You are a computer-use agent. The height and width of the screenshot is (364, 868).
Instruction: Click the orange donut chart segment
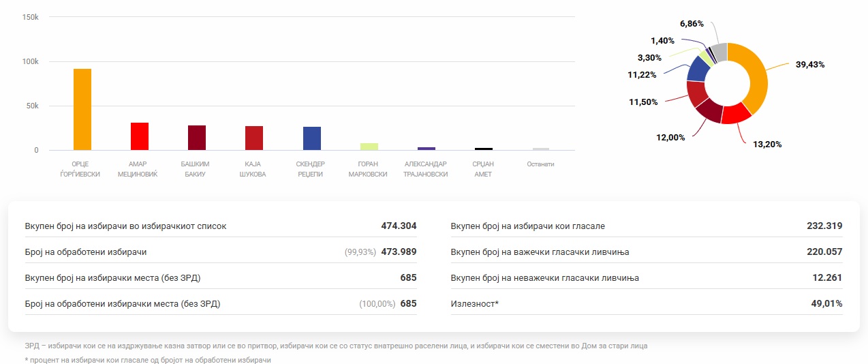click(755, 74)
